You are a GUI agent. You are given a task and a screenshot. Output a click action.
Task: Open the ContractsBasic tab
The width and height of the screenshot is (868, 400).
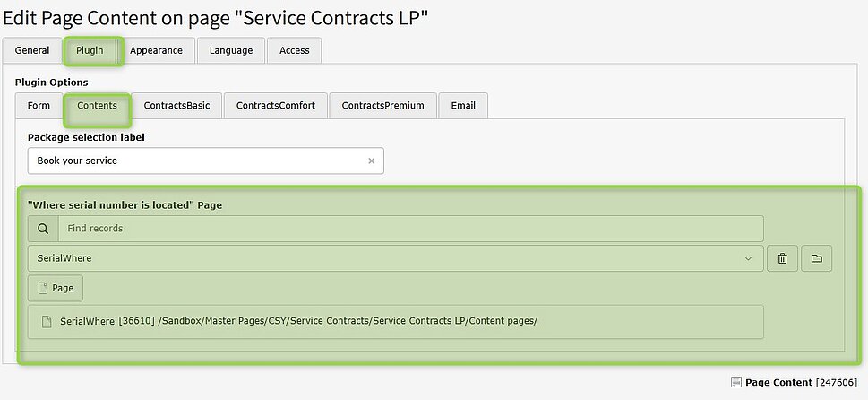coord(176,106)
